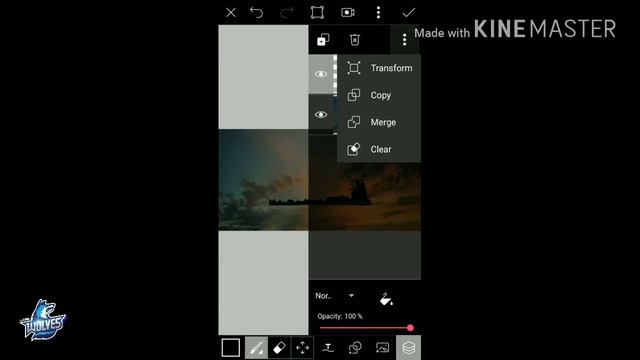
Task: Select the Move tool
Action: (302, 348)
